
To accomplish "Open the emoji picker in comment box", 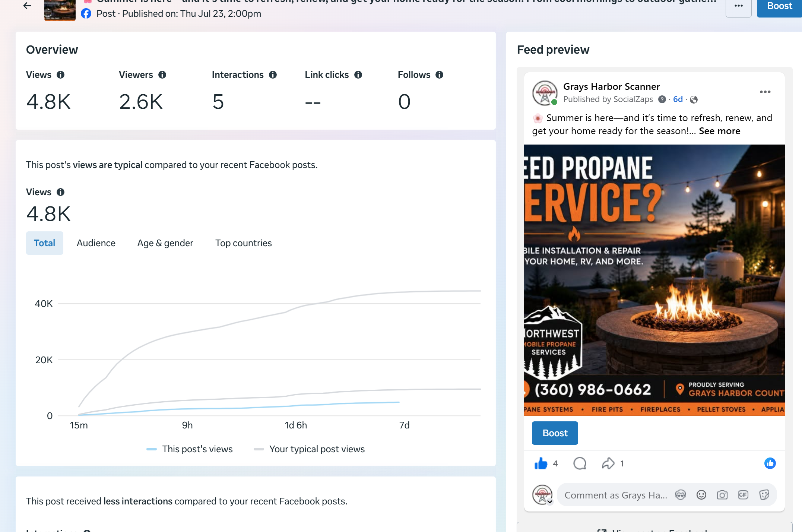I will click(701, 495).
